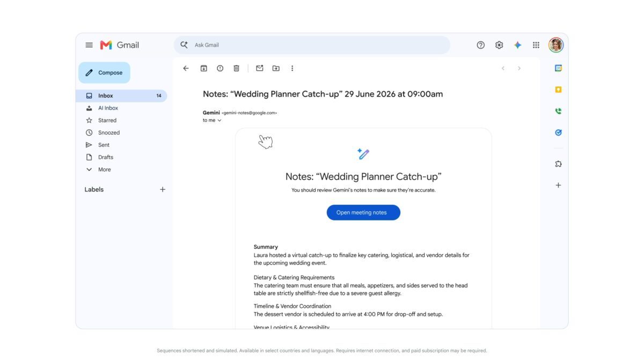
Task: Go to the newer email arrow
Action: pyautogui.click(x=503, y=68)
